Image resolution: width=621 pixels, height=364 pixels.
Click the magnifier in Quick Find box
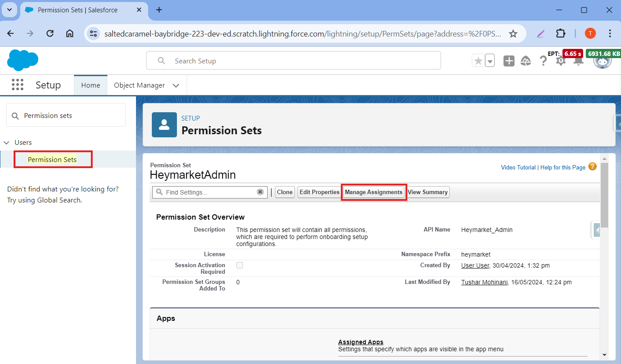(x=15, y=116)
